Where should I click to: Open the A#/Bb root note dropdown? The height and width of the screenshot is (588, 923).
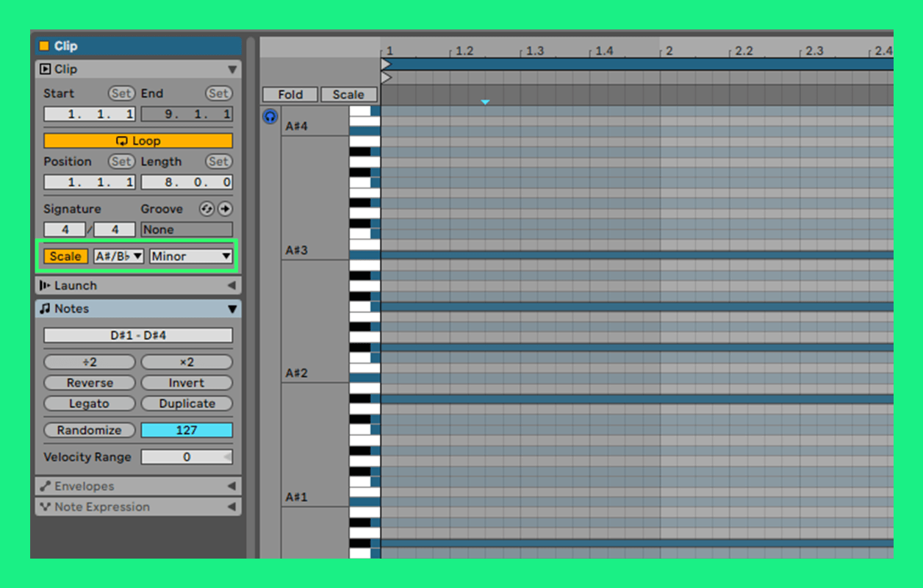pos(118,257)
